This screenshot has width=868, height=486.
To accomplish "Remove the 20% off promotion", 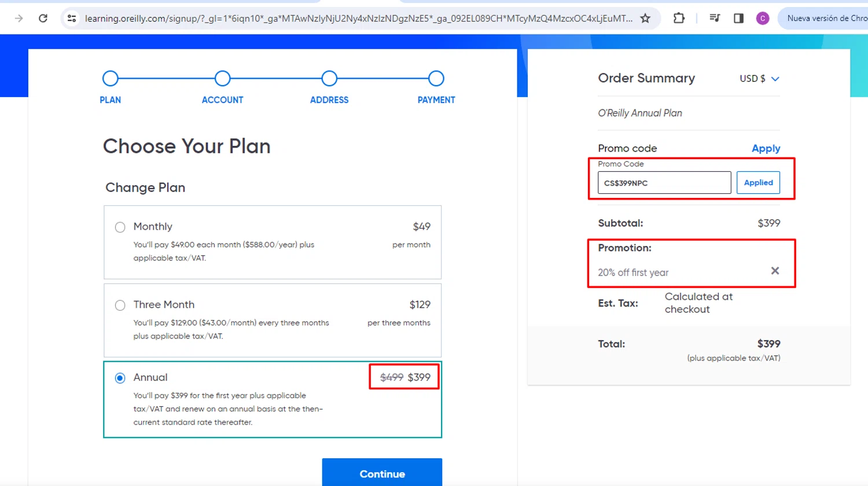I will point(775,271).
